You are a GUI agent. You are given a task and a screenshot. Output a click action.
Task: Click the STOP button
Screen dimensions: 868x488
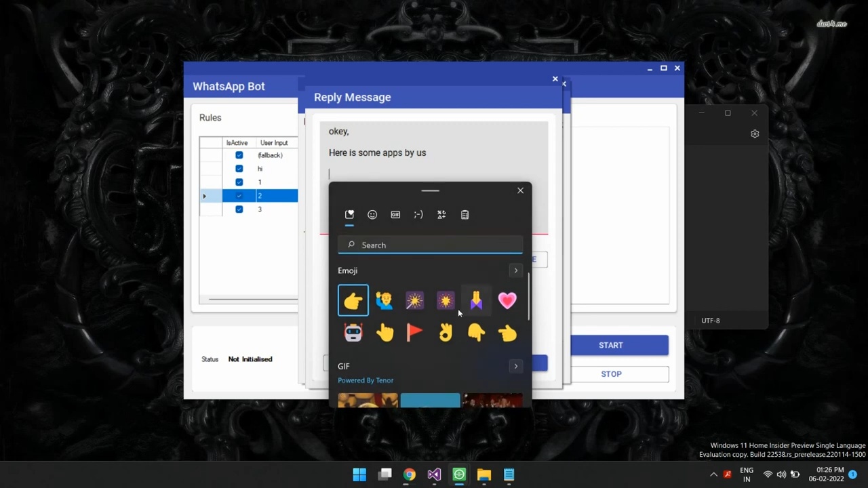(611, 373)
